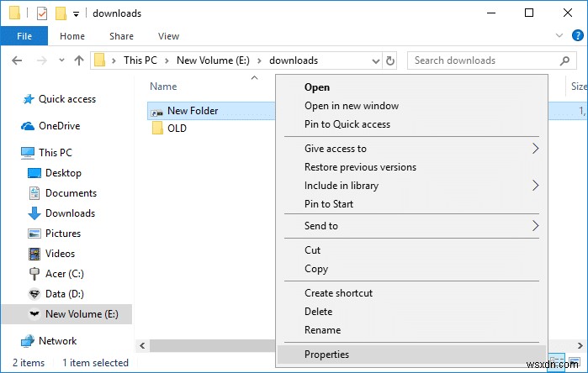The width and height of the screenshot is (588, 373).
Task: Click the horizontal scrollbar right arrow
Action: point(580,345)
